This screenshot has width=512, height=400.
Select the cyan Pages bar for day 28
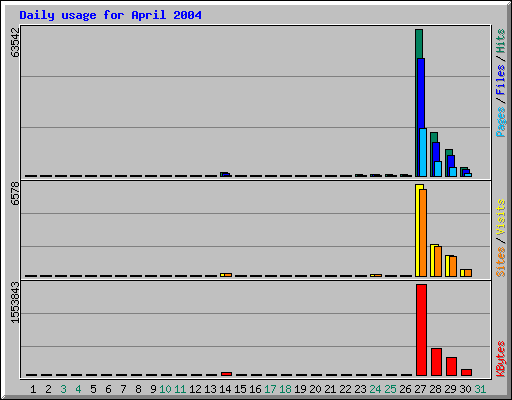click(438, 169)
